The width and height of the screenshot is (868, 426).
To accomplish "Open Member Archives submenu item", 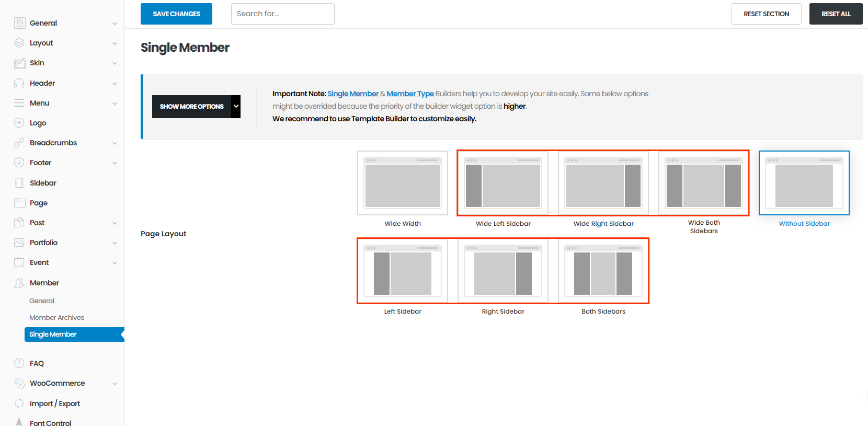I will click(56, 318).
